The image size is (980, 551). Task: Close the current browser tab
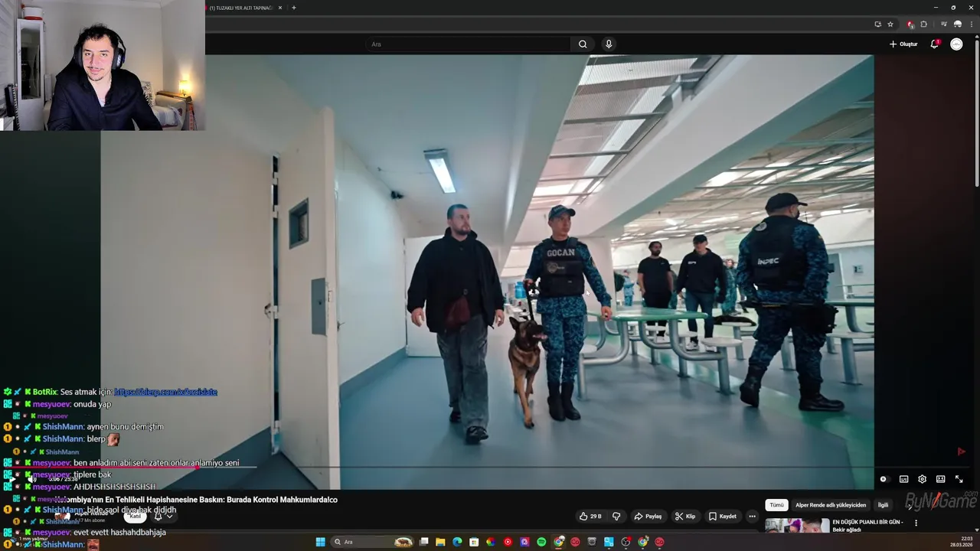pyautogui.click(x=280, y=8)
